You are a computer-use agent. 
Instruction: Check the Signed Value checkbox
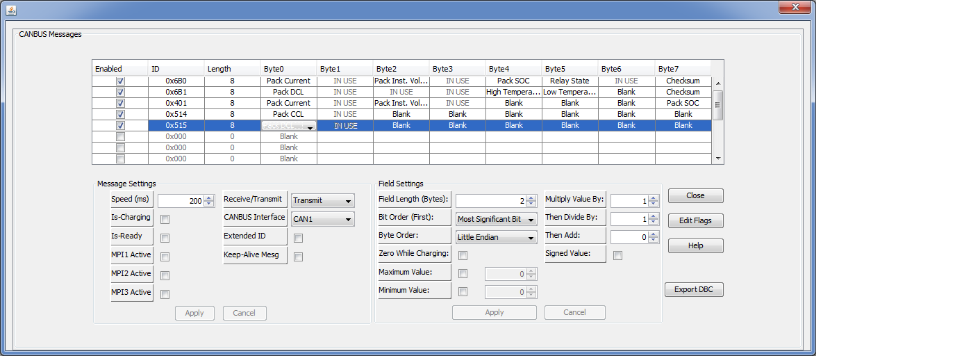[x=618, y=256]
